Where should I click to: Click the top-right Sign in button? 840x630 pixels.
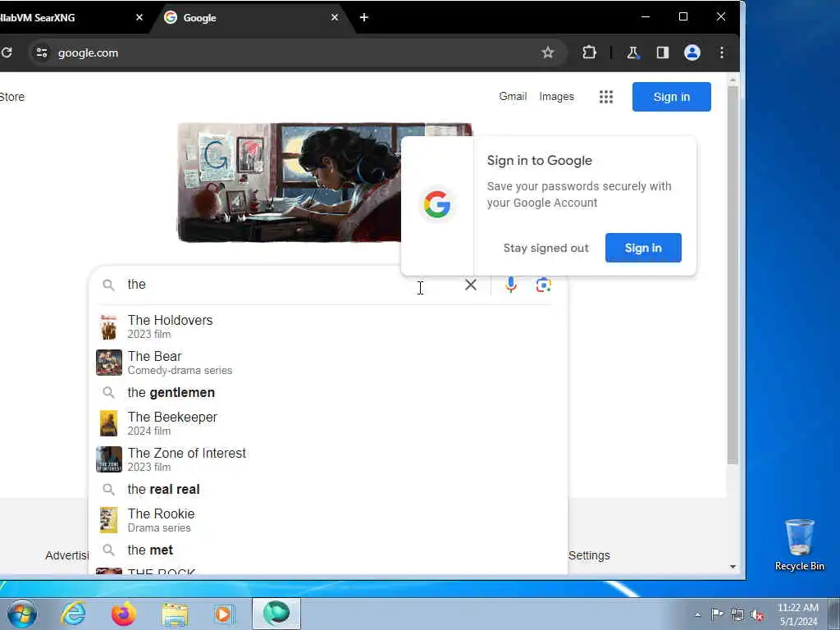[671, 97]
